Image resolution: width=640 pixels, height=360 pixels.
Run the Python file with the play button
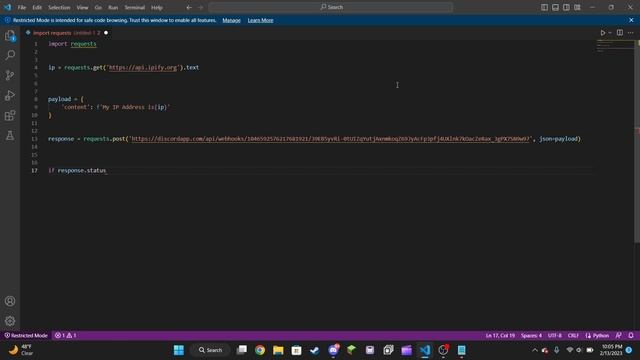point(602,33)
